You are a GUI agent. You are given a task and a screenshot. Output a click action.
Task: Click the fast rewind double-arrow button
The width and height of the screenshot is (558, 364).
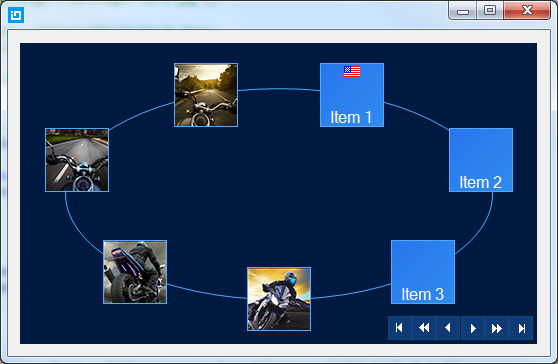point(424,328)
